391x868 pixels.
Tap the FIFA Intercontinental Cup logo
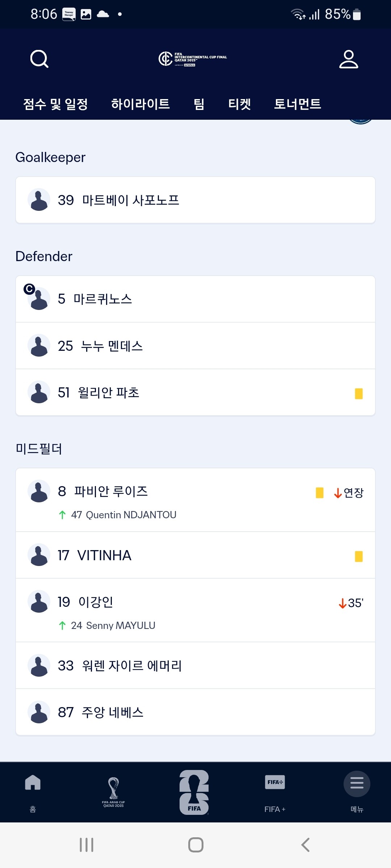click(193, 59)
